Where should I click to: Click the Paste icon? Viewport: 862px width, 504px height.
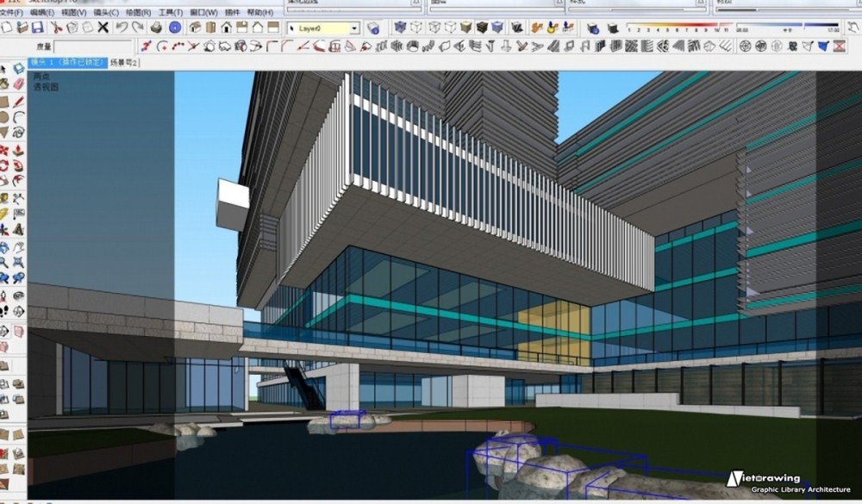pyautogui.click(x=87, y=28)
